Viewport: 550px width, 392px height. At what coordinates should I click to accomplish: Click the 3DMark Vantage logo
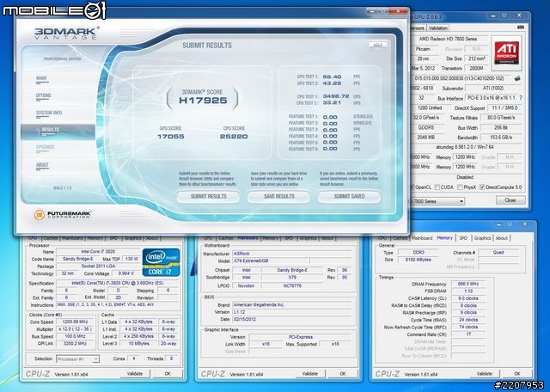[67, 33]
